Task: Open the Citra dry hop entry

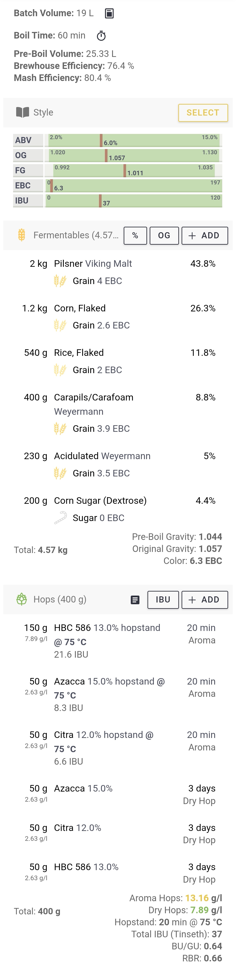Action: (x=118, y=834)
